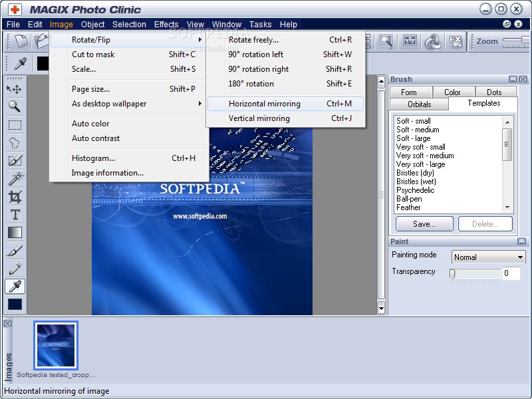Choose Vertical mirroring
Screen dimensions: 532x399
285,118
